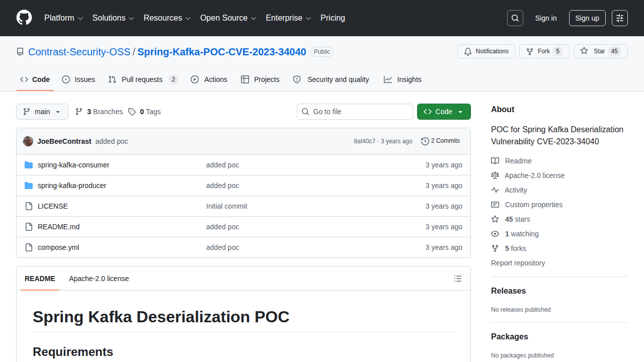Open the Pull requests tab
Screen dimensions: 644x362
point(143,79)
